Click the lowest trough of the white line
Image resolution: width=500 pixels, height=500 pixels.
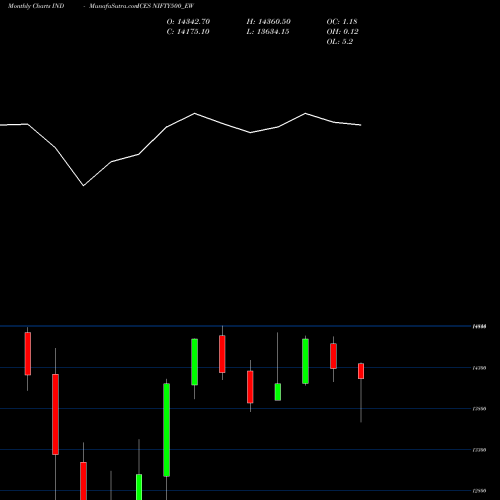(x=83, y=186)
